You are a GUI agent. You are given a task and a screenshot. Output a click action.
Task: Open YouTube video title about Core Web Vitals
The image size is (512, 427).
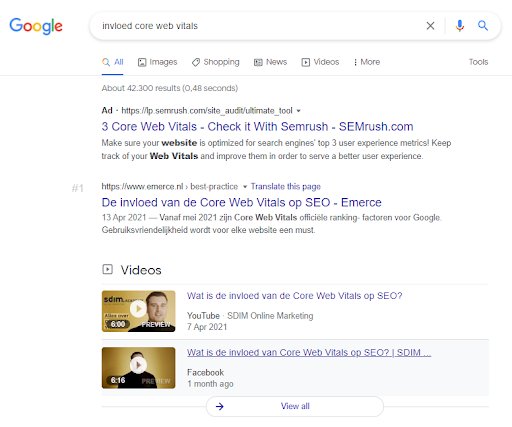(x=295, y=296)
